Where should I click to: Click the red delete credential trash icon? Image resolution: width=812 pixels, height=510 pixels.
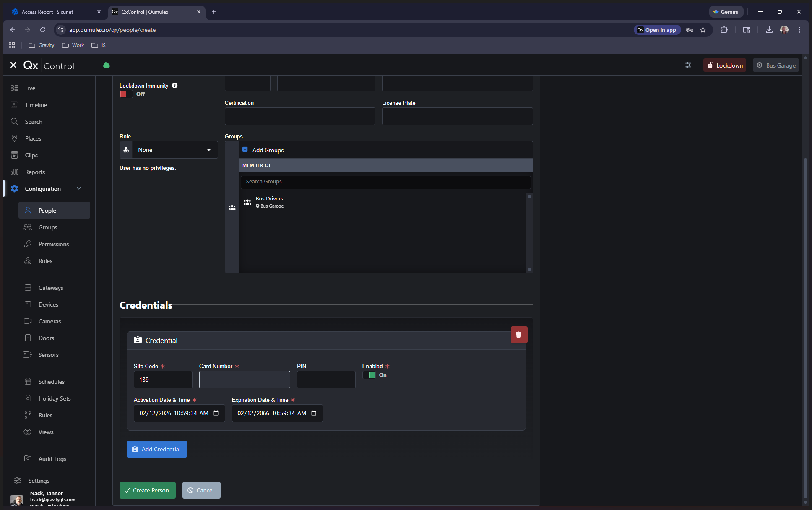pos(518,335)
